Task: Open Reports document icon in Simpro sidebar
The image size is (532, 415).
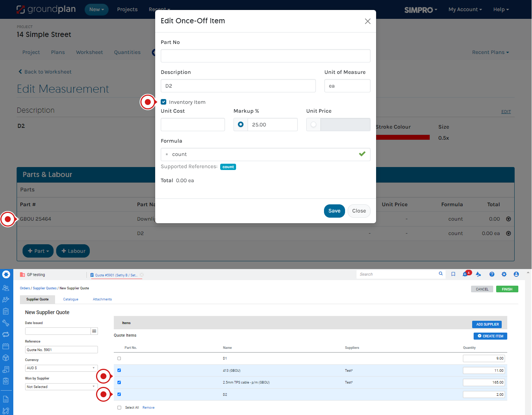Action: [x=6, y=399]
